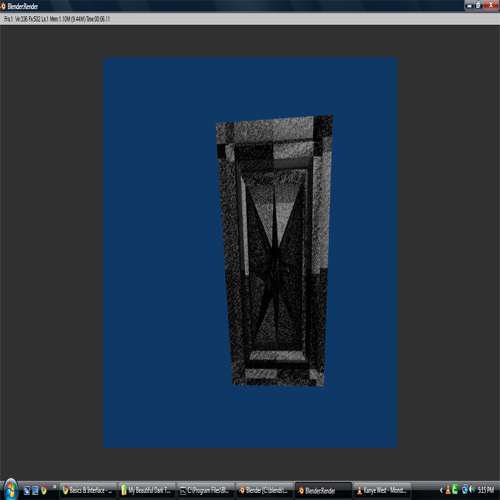Screen dimensions: 500x500
Task: Open the My Beautiful Dark T... taskbar window
Action: click(x=146, y=490)
